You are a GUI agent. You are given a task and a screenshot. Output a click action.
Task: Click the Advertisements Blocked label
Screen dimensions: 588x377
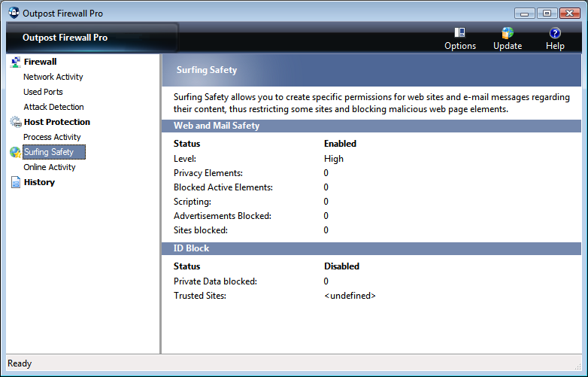click(x=223, y=216)
